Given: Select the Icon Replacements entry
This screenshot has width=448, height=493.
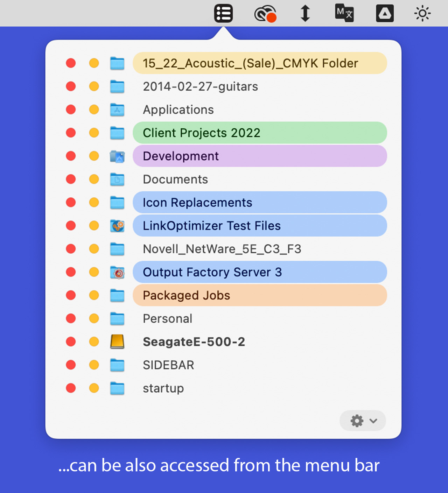Looking at the screenshot, I should 197,202.
